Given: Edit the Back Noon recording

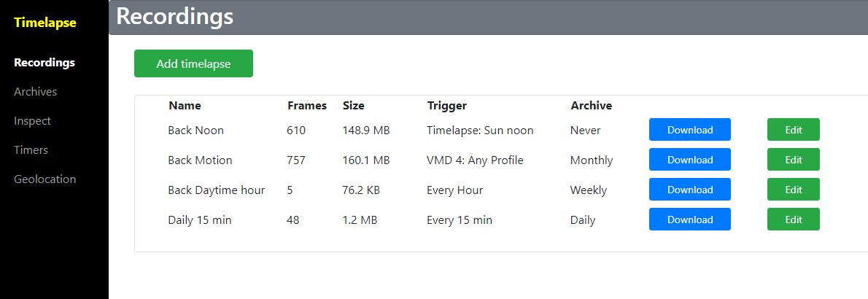Looking at the screenshot, I should click(793, 130).
